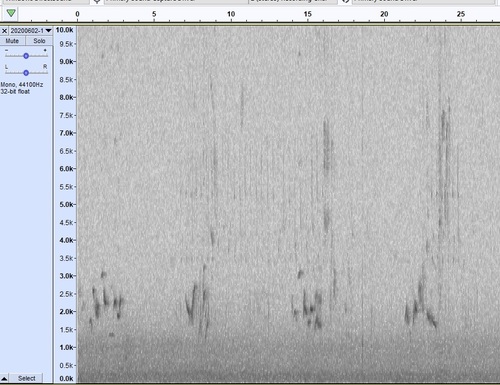Mute the 20200602-1 track
This screenshot has width=500, height=385.
pyautogui.click(x=12, y=41)
